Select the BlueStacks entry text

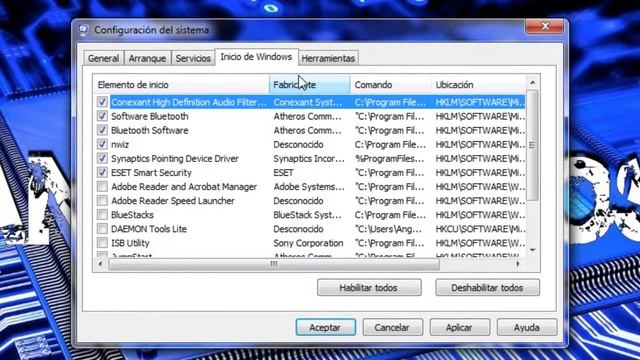132,215
